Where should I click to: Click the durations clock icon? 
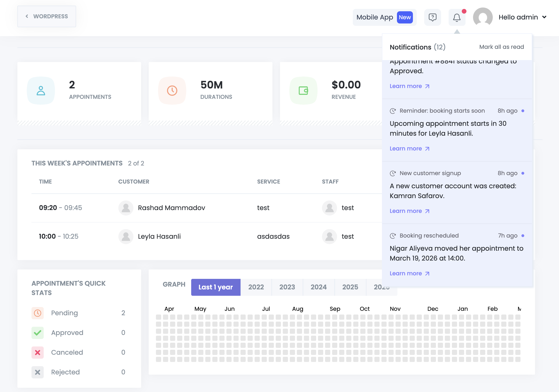pos(172,91)
